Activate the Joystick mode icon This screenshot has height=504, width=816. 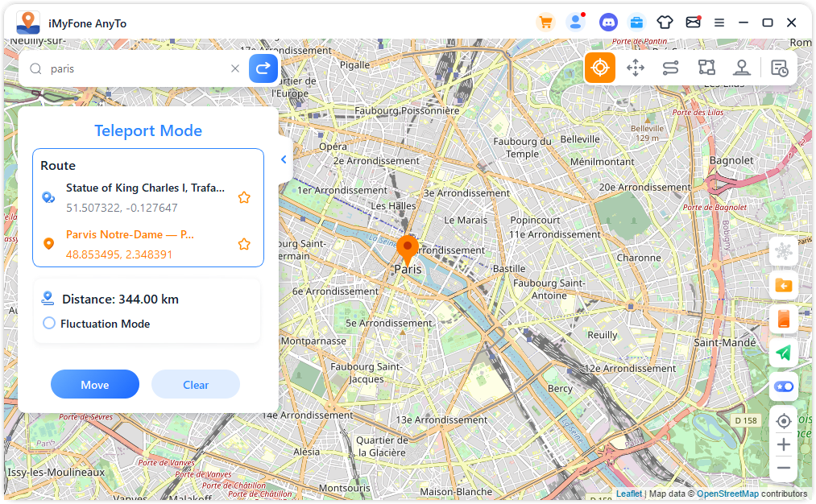coord(742,68)
